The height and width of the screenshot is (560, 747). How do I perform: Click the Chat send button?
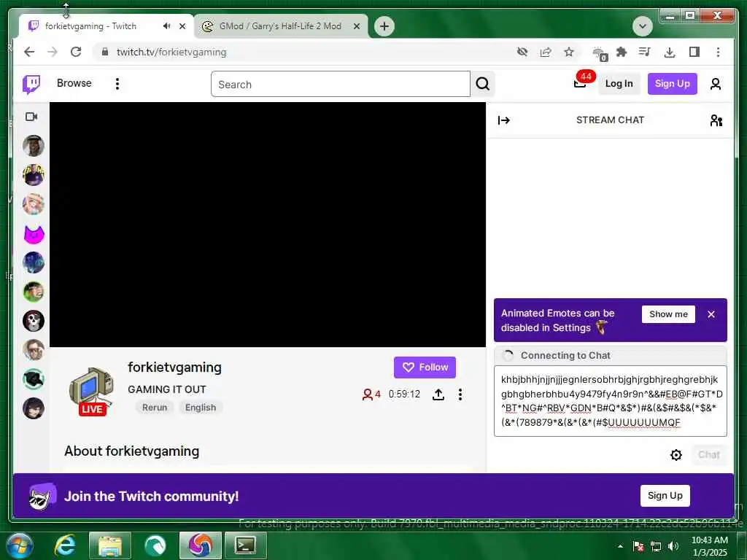click(708, 455)
